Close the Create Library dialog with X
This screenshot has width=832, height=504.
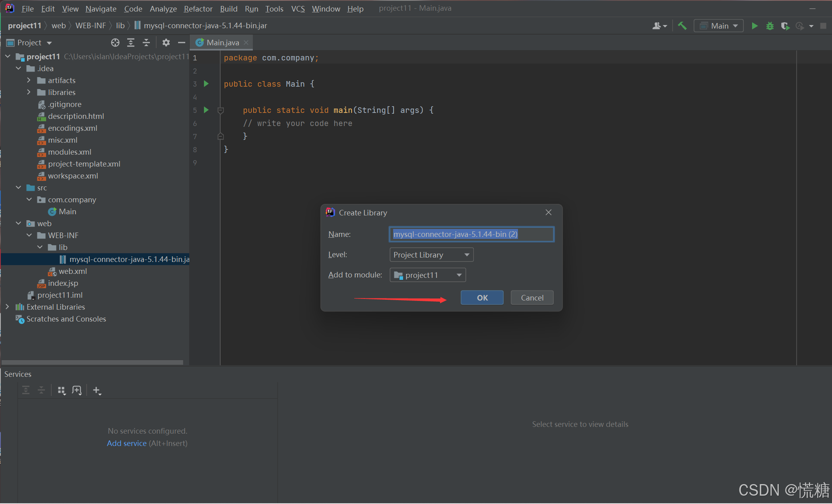click(549, 212)
